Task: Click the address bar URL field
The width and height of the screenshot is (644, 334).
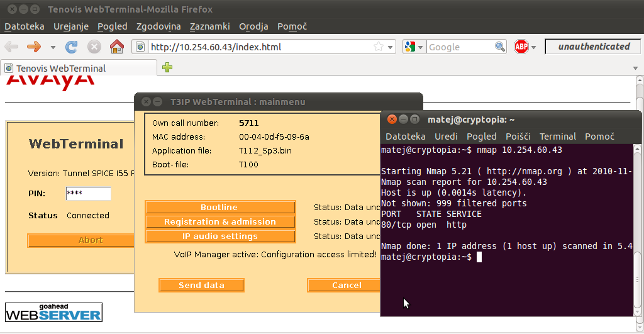Action: [x=260, y=47]
